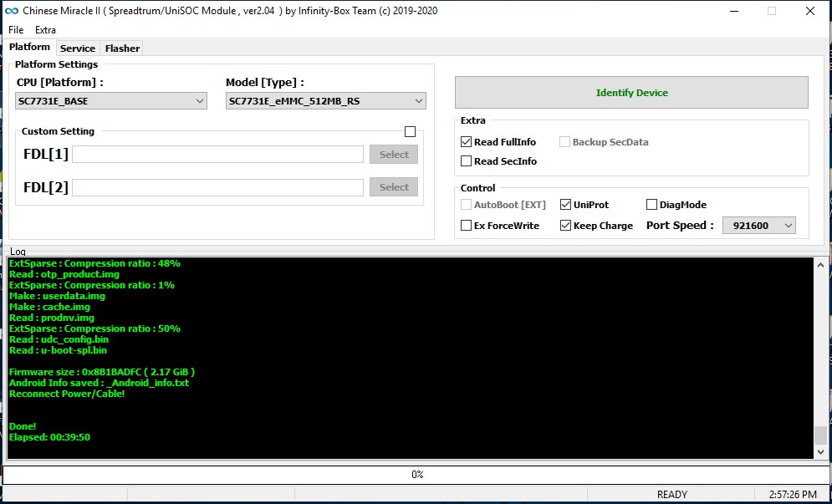
Task: Expand the CPU [Platform] dropdown
Action: (x=111, y=101)
